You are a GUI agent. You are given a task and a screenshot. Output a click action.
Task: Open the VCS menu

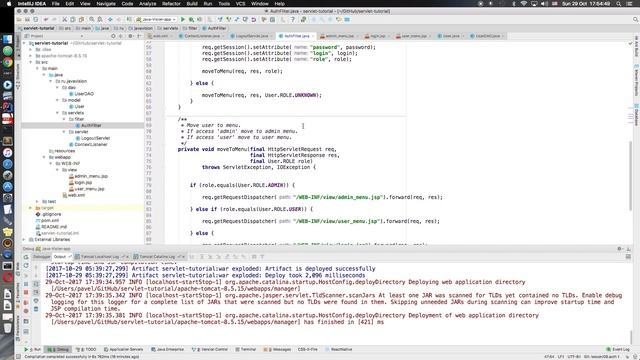click(240, 4)
